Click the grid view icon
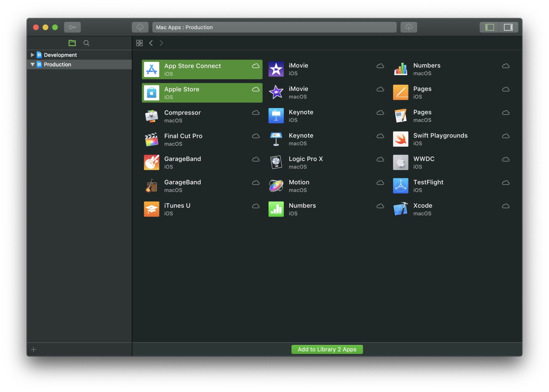 tap(139, 43)
